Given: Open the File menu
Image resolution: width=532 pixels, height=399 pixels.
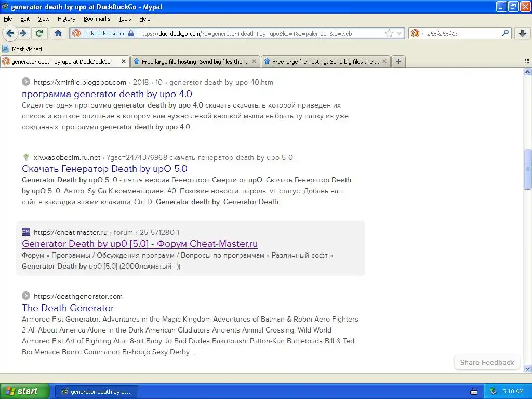Looking at the screenshot, I should point(8,19).
